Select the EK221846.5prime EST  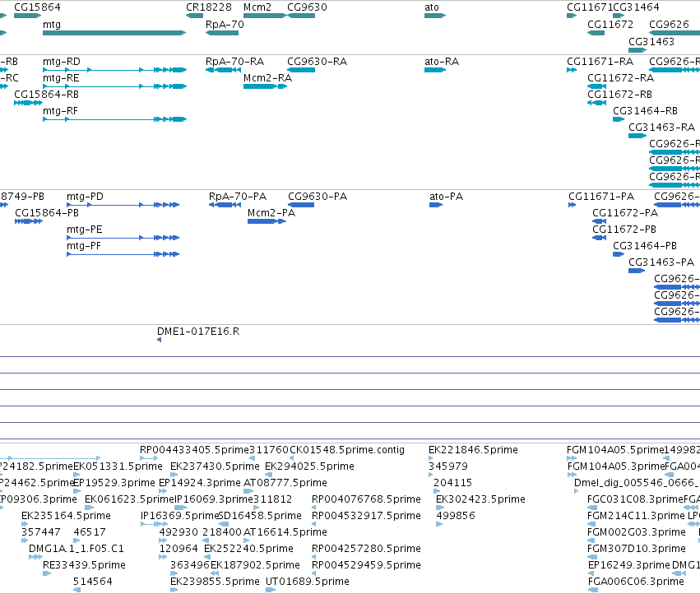(431, 458)
